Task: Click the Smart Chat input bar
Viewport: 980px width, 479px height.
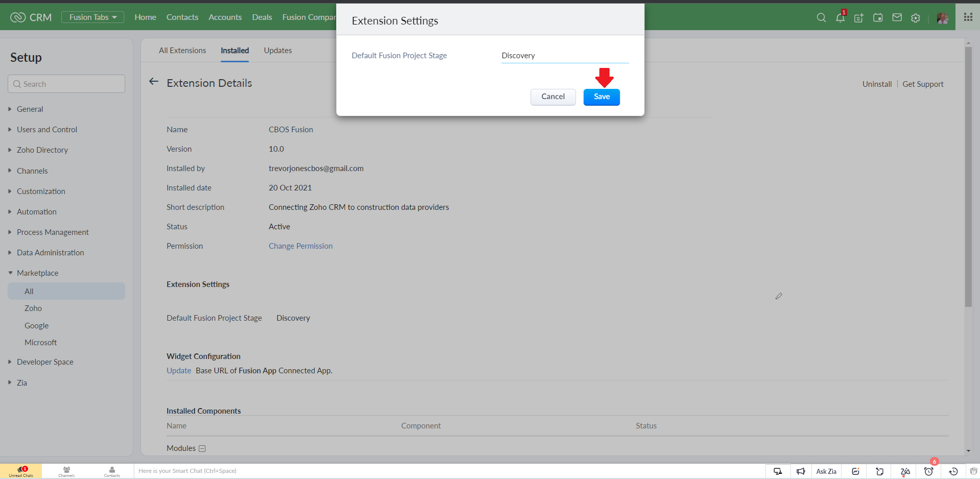Action: coord(450,471)
